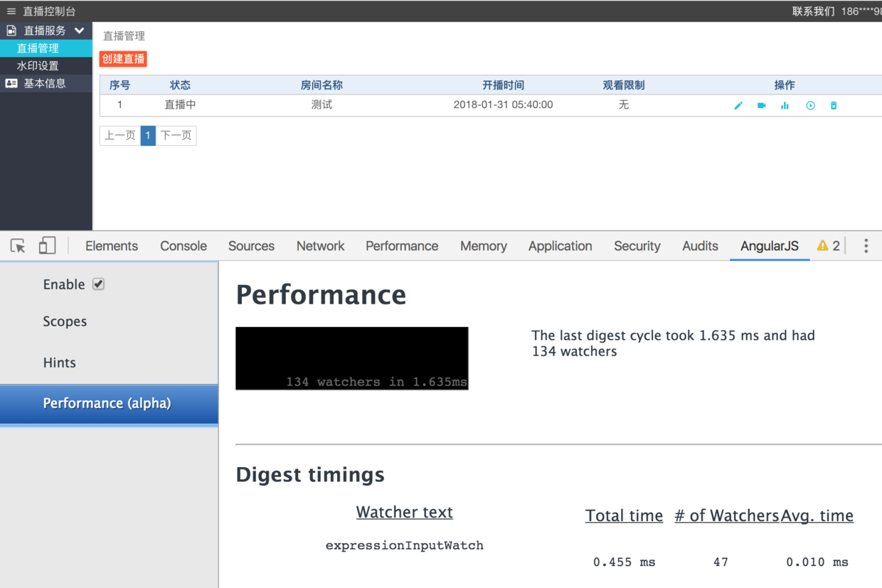Click the circular play icon in the operations column

(810, 105)
